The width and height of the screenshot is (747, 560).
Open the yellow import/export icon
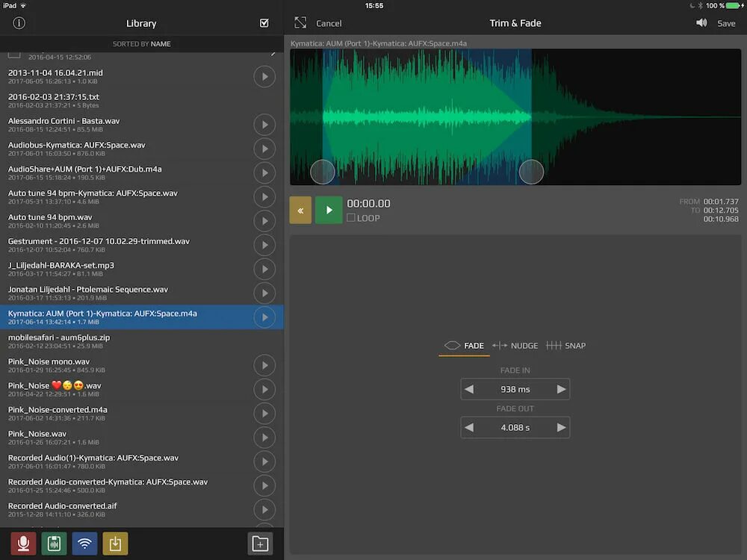click(115, 544)
